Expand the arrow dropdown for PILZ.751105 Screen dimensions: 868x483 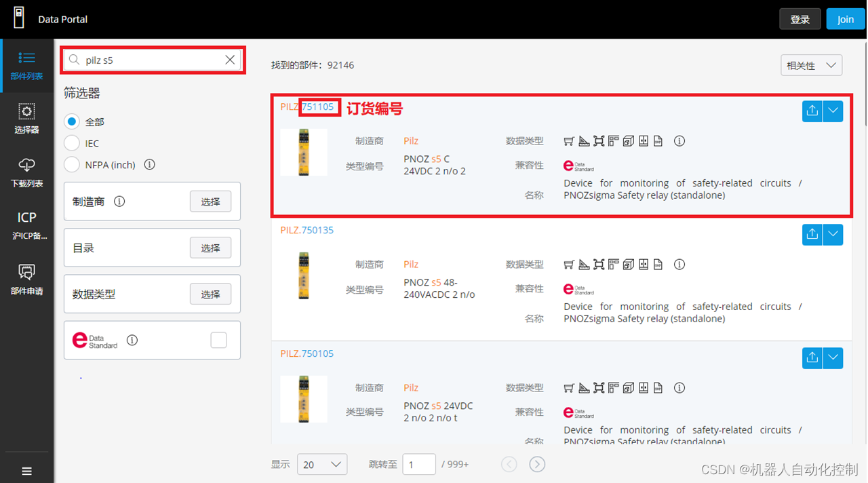click(833, 111)
